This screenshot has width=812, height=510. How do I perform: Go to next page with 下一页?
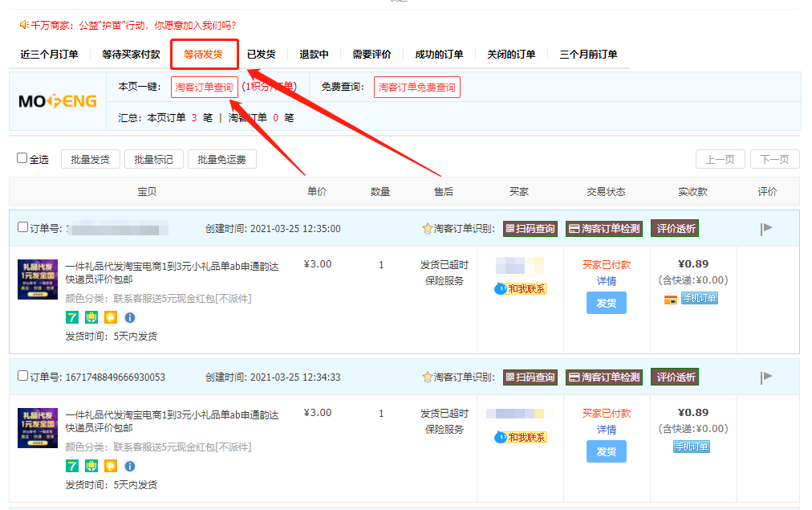[775, 159]
